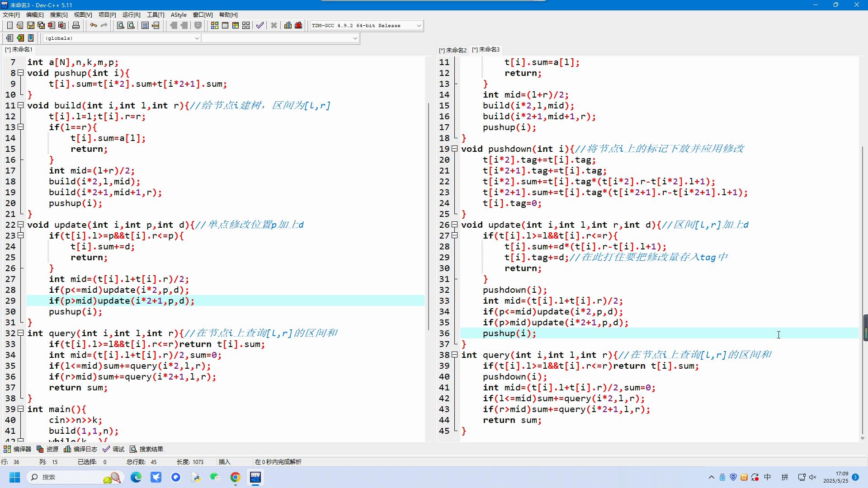Click the Compile and Run toolbar icon
This screenshot has height=488, width=868.
236,26
